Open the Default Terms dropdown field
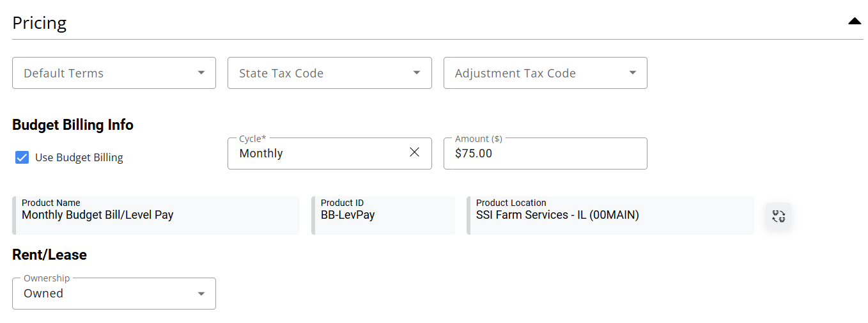 tap(102, 73)
